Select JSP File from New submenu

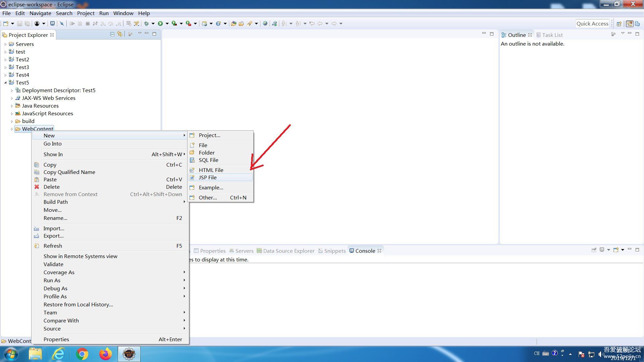point(220,178)
